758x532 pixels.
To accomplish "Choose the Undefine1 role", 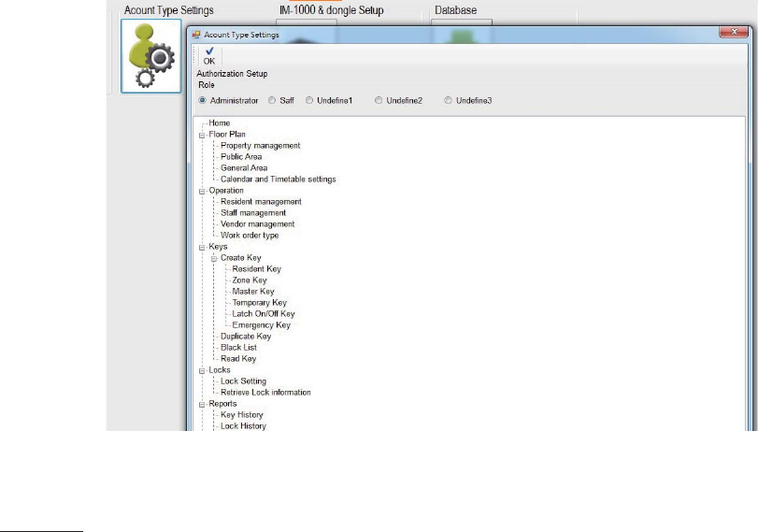I will (329, 101).
